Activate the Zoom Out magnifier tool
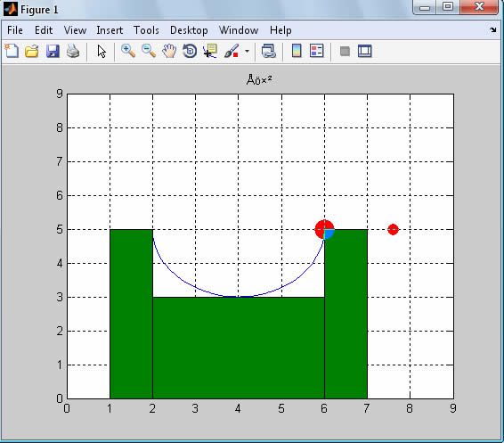This screenshot has height=443, width=504. [x=149, y=51]
